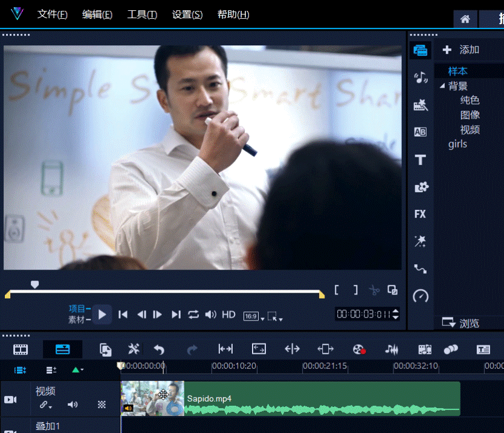This screenshot has width=504, height=433.
Task: Jump to start of project
Action: (123, 314)
